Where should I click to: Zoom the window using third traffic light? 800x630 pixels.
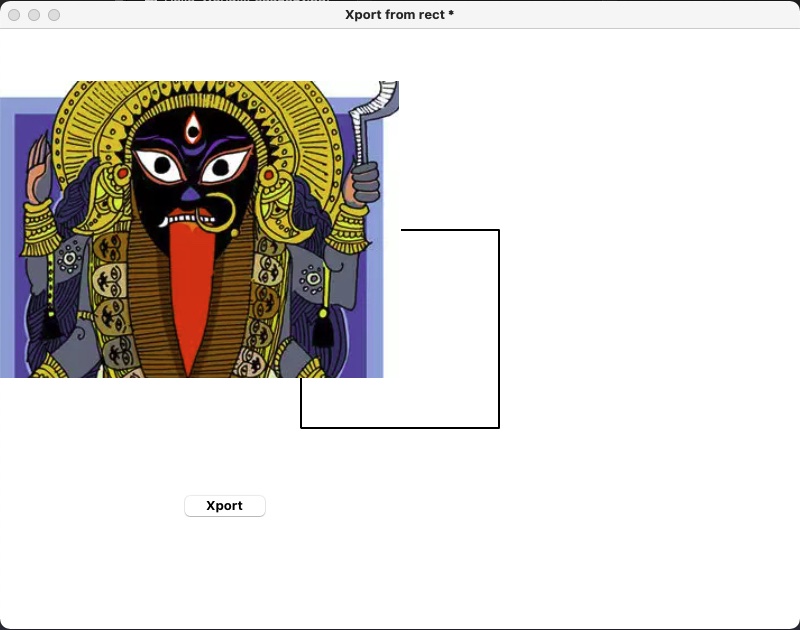54,15
